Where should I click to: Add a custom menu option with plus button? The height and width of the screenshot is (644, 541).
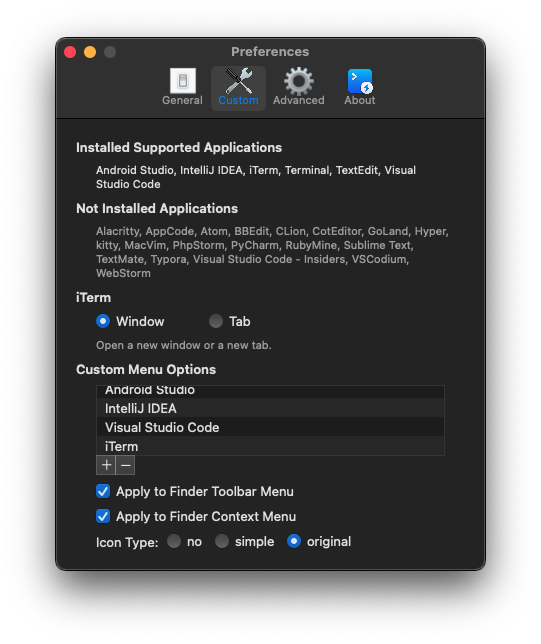point(106,465)
